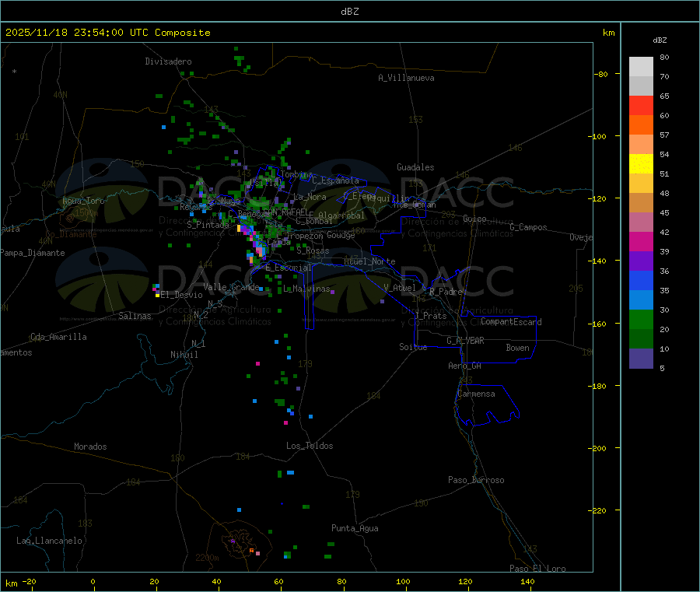Click the Carmensa location label
700x592 pixels.
click(476, 394)
